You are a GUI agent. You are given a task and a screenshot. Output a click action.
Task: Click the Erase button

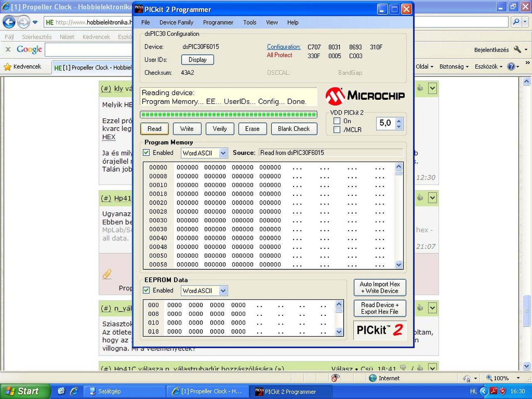click(252, 129)
